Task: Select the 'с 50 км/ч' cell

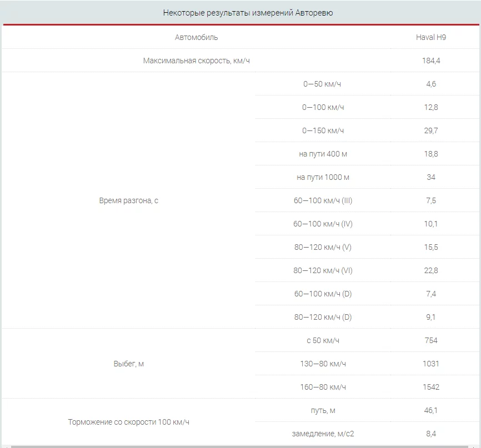Action: click(x=323, y=340)
